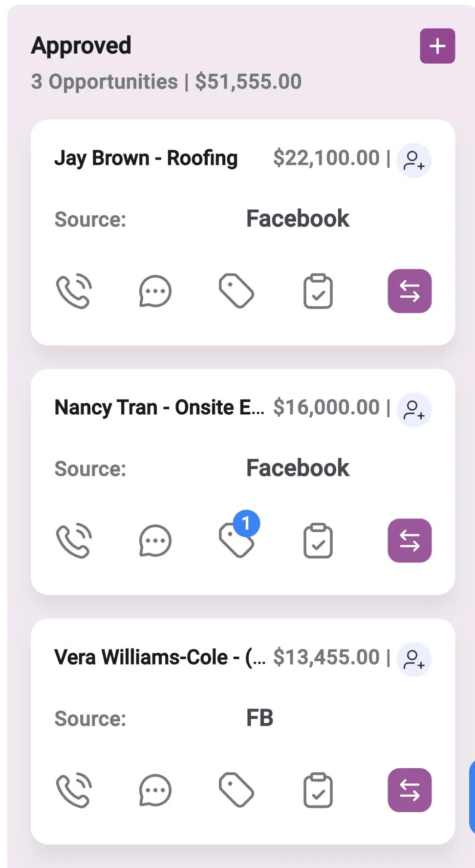Assign user to Nancy Tran opportunity
This screenshot has width=475, height=868.
(x=414, y=410)
